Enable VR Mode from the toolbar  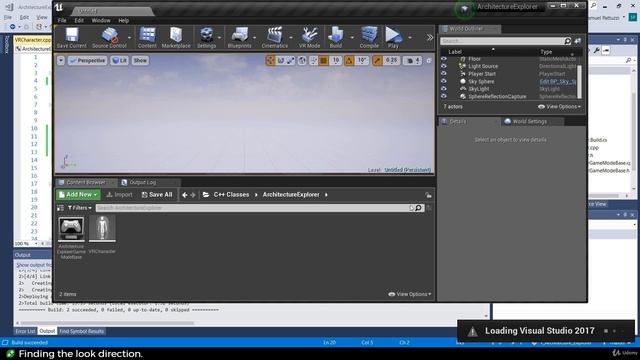click(x=309, y=38)
